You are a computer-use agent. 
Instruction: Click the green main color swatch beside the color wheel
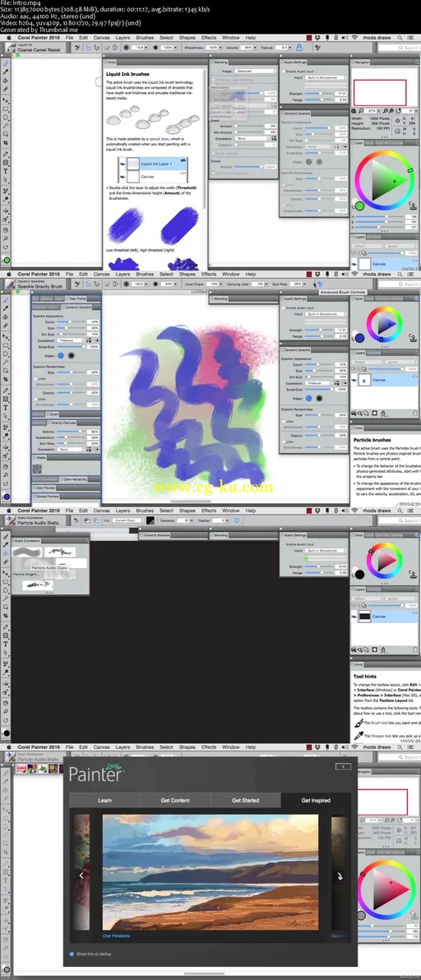(359, 206)
